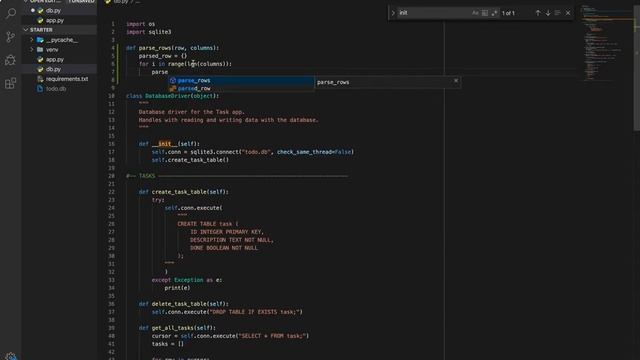The height and width of the screenshot is (360, 640).
Task: Click the highlighted 'init' match in code
Action: (164, 144)
